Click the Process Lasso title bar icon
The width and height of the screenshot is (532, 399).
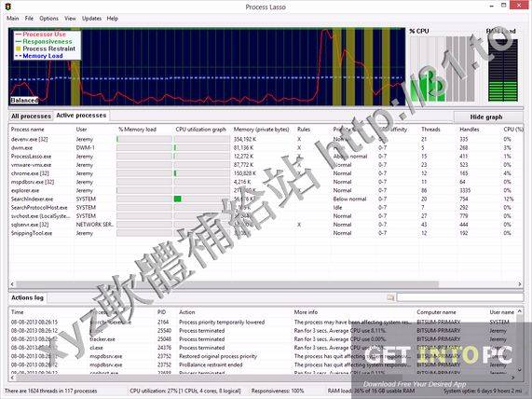point(8,7)
